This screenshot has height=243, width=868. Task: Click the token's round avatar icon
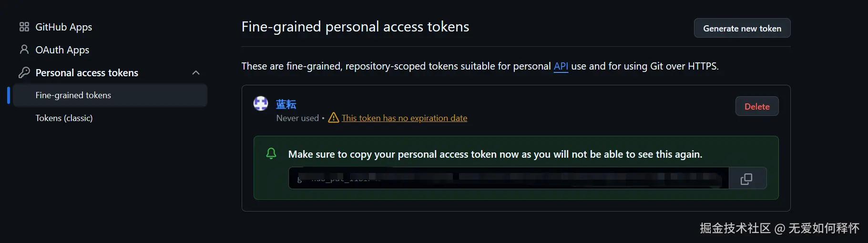(x=261, y=103)
